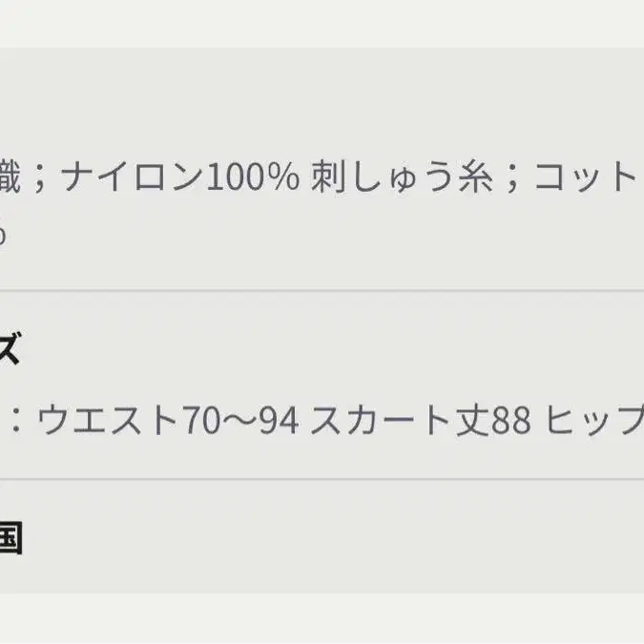Click the bold ズ size heading

pyautogui.click(x=8, y=351)
